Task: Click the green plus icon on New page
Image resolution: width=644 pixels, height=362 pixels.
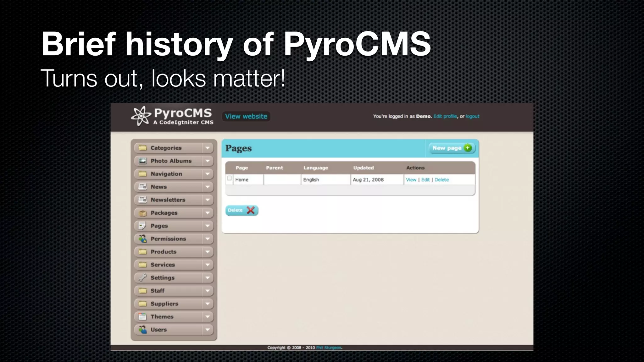Action: (468, 148)
